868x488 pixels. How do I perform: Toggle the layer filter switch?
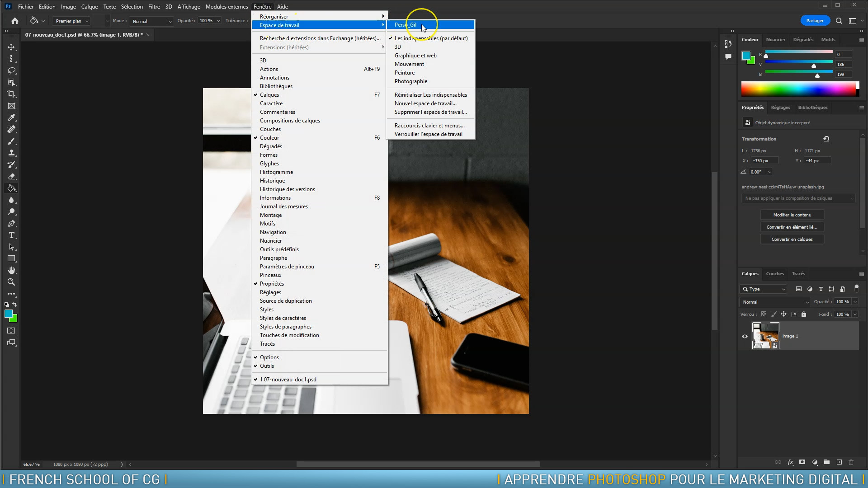tap(856, 288)
